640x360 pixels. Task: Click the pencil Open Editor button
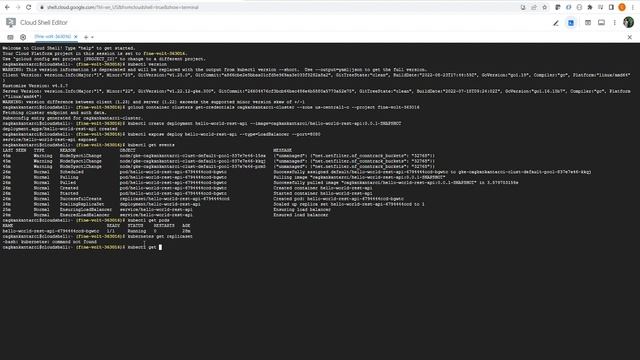pyautogui.click(x=556, y=23)
